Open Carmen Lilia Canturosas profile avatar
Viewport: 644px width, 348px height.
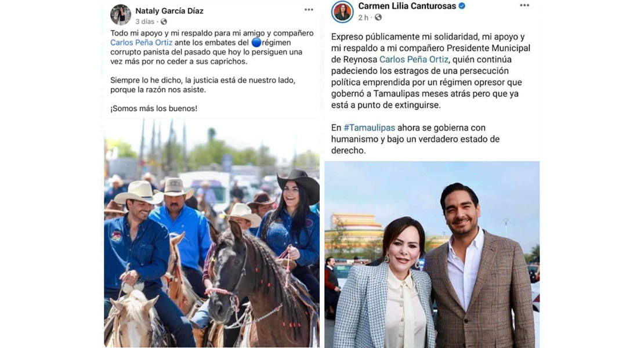point(342,12)
